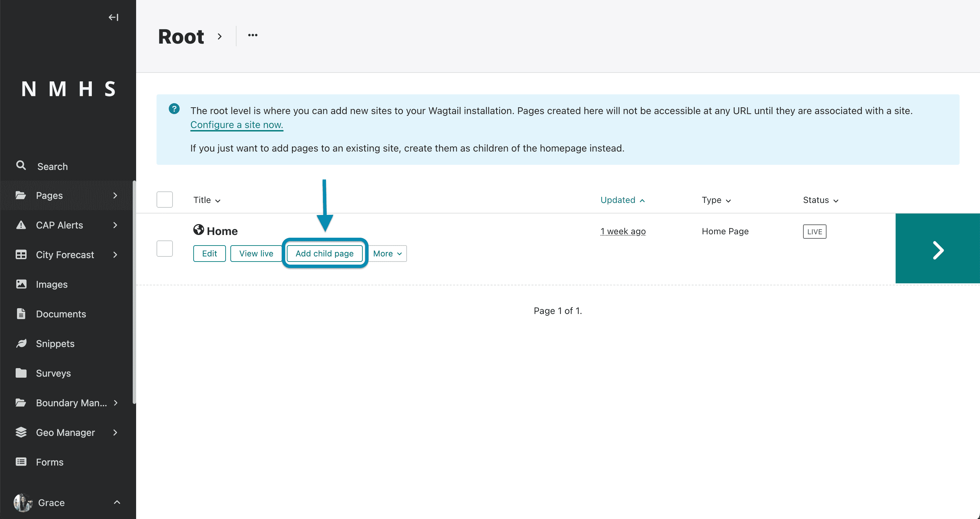Click the help question mark icon
This screenshot has height=519, width=980.
click(x=174, y=109)
